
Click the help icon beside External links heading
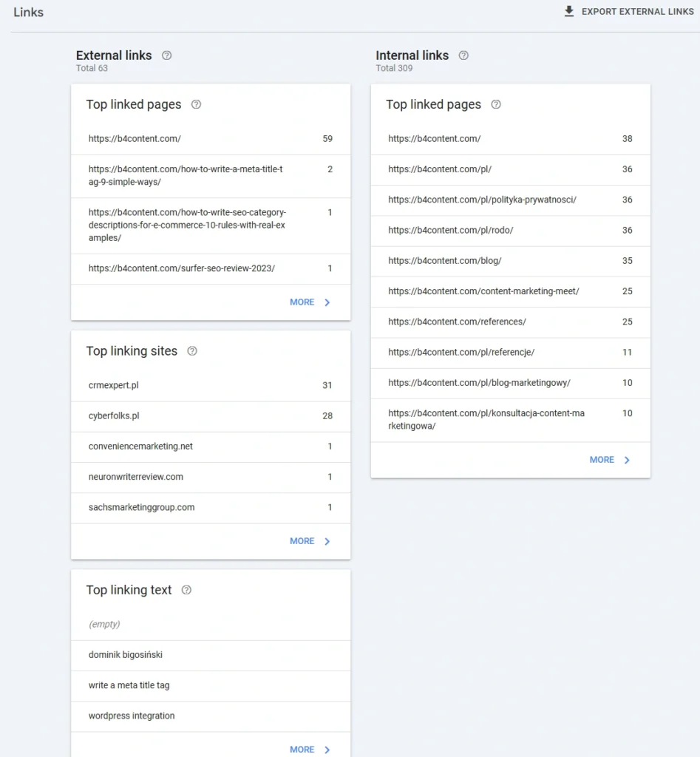pos(167,55)
